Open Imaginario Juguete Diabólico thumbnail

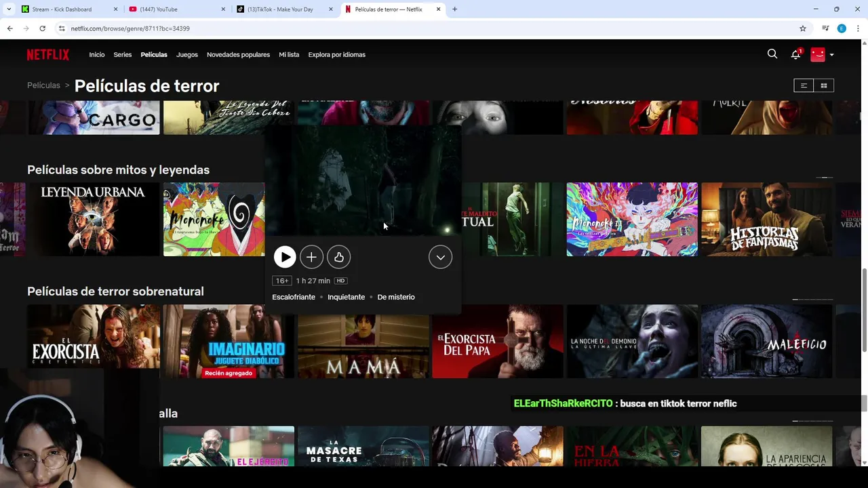[229, 341]
